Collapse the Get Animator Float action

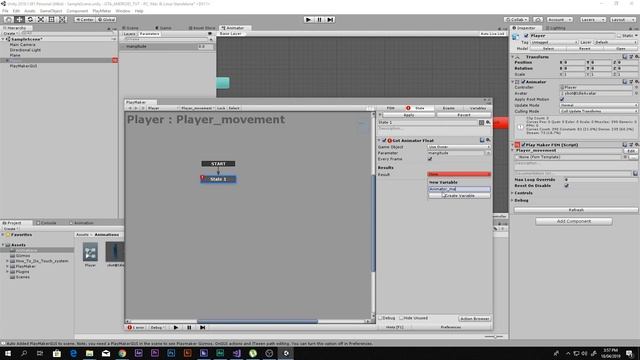[379, 140]
